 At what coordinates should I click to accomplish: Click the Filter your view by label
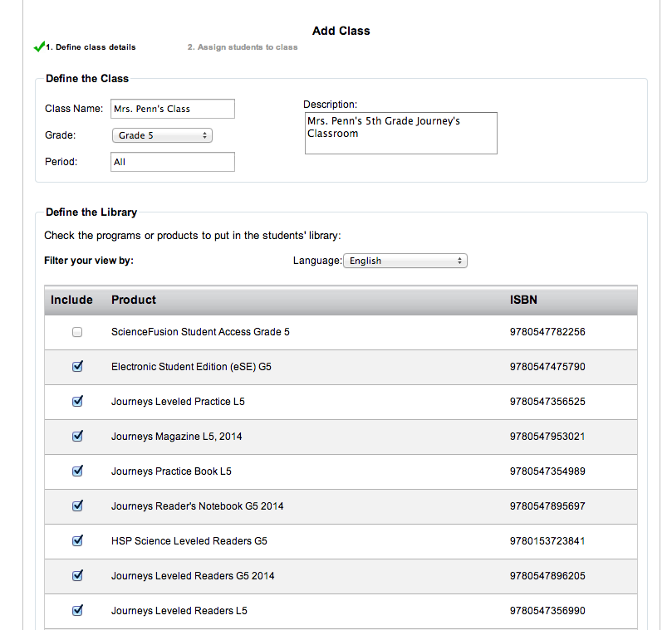pos(89,261)
